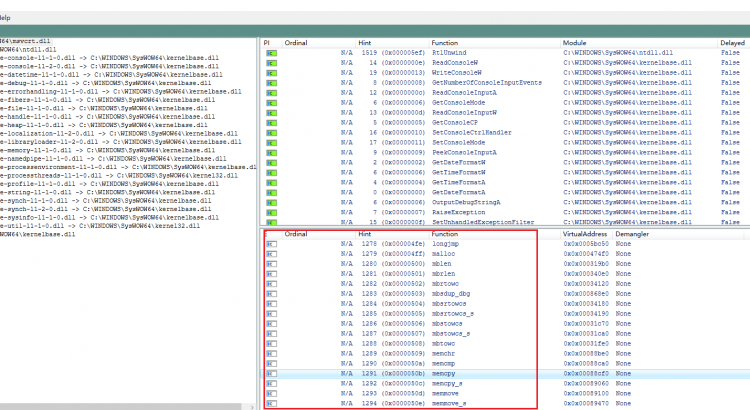Select the export icon beside malloc
750x410 pixels.
point(271,254)
